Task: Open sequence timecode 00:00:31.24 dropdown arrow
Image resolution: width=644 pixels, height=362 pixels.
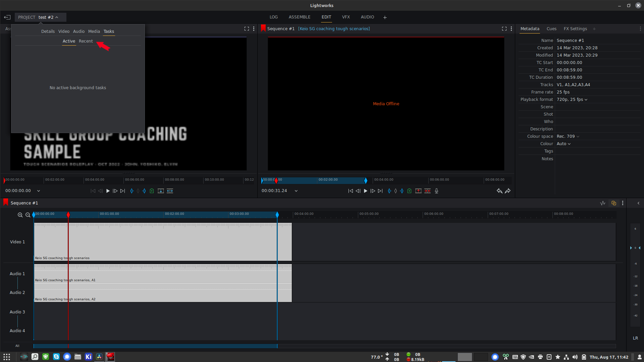Action: click(296, 191)
